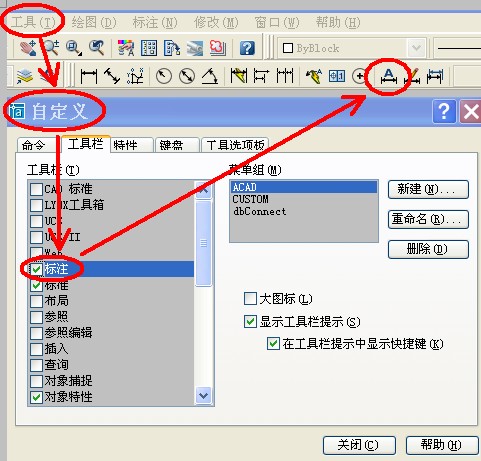
Task: Check the 插入 toolbar checkbox
Action: click(36, 349)
